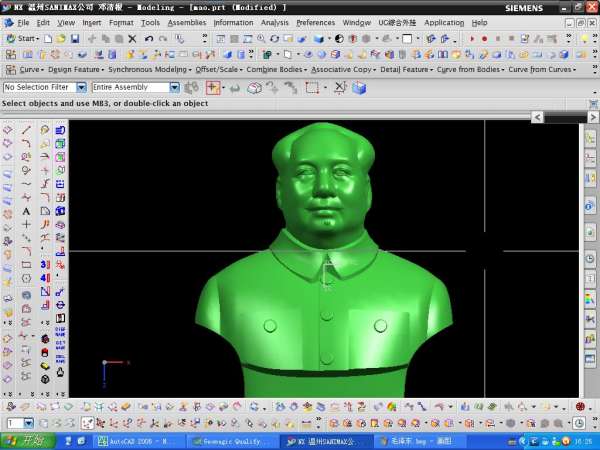Click the red globe icon in bottom toolbar
Viewport: 600px width, 450px height.
pos(580,407)
